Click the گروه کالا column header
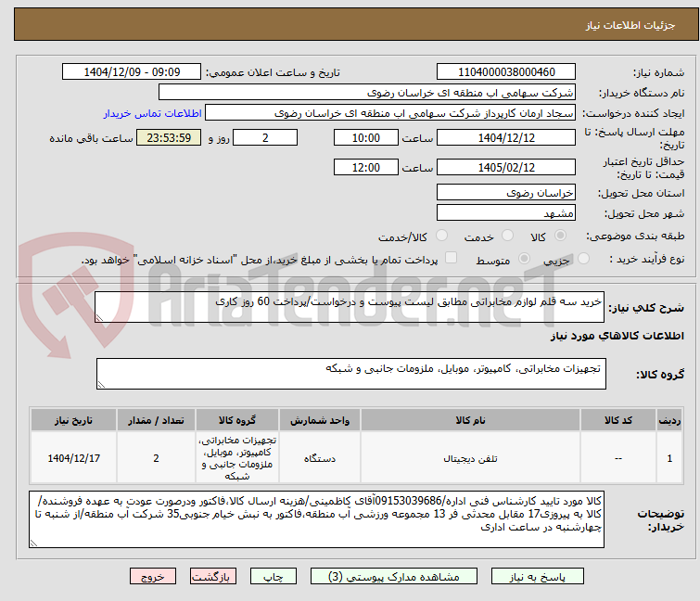The width and height of the screenshot is (700, 601). click(237, 420)
